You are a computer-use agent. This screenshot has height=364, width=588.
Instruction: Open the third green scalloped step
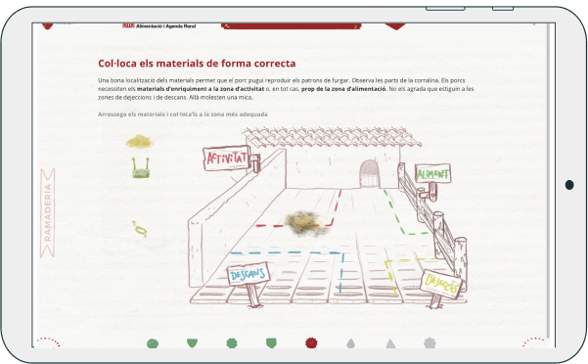click(232, 342)
